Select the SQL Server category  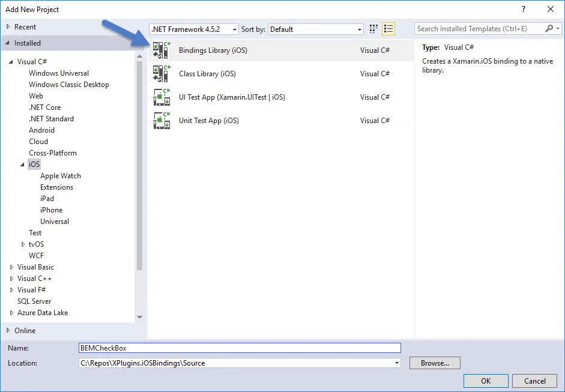pos(34,301)
